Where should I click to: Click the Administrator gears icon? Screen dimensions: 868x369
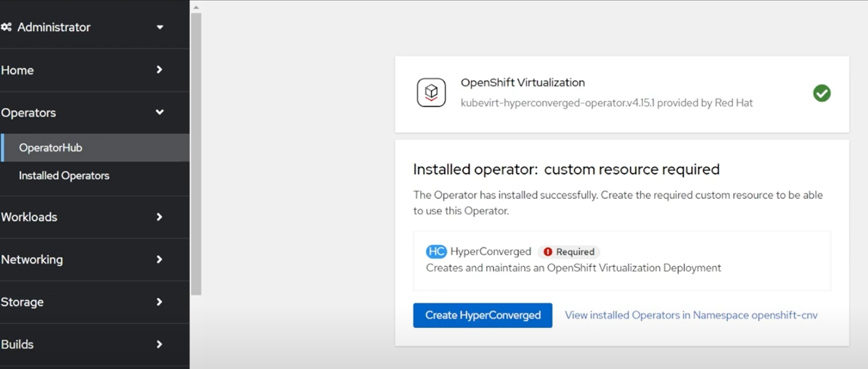7,27
